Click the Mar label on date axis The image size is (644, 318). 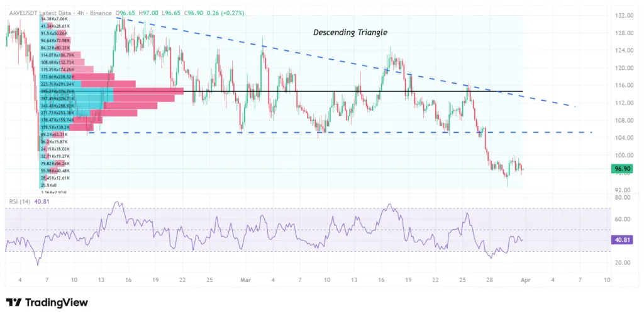click(245, 279)
